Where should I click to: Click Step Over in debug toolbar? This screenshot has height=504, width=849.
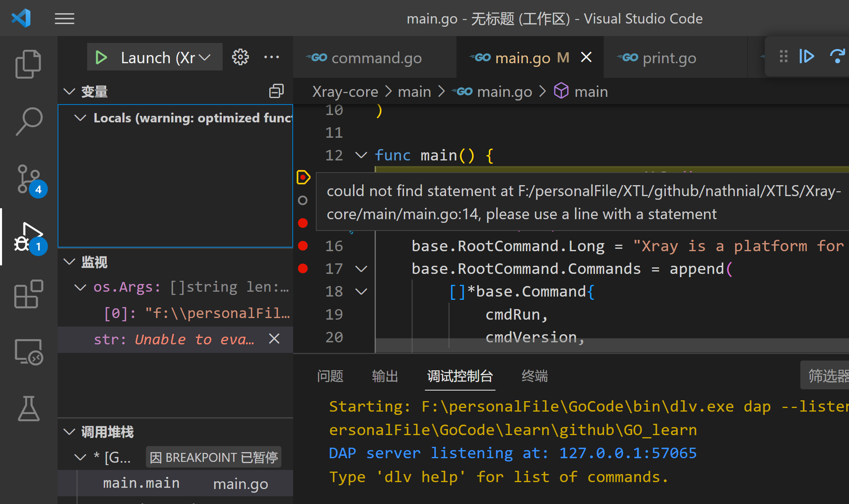(x=837, y=56)
